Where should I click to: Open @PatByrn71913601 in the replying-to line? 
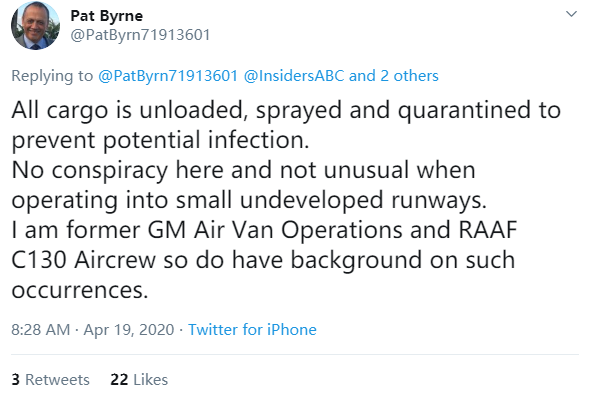[168, 76]
